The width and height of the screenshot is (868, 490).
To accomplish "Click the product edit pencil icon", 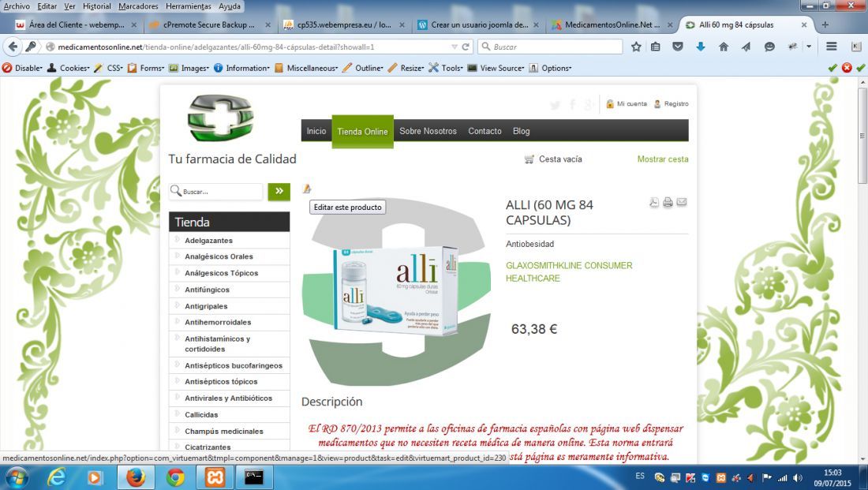I will (307, 189).
